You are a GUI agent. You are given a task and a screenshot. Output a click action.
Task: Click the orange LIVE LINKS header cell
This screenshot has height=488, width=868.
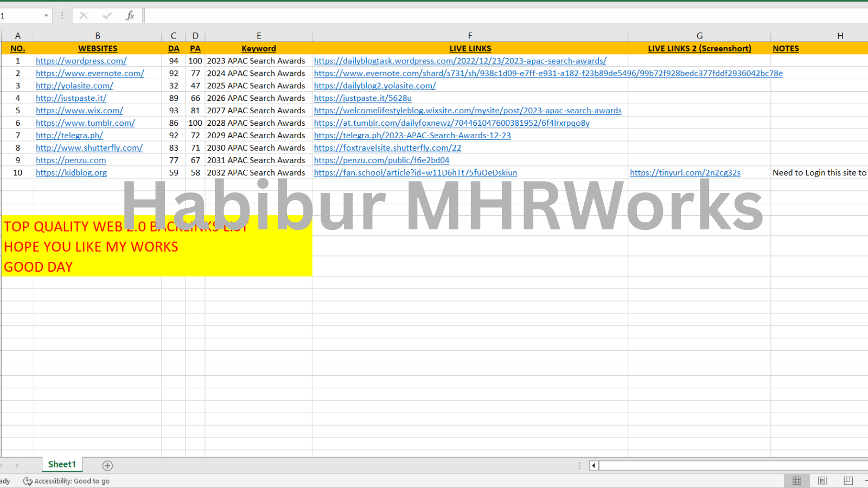click(470, 49)
